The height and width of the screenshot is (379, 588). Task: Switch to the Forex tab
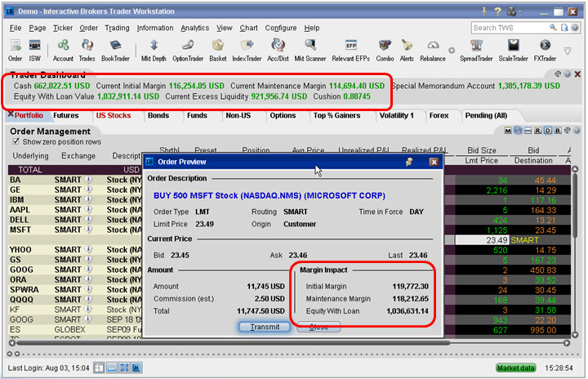coord(439,115)
